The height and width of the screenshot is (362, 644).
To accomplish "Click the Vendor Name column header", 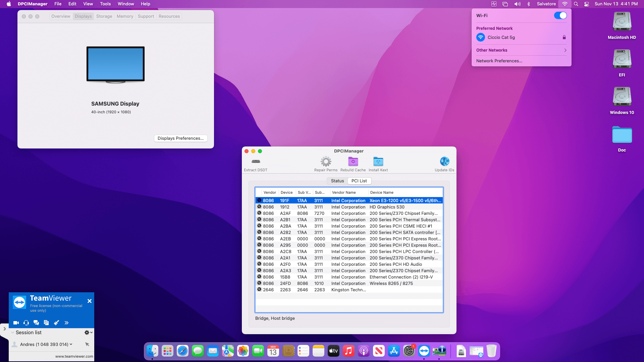I will 349,192.
